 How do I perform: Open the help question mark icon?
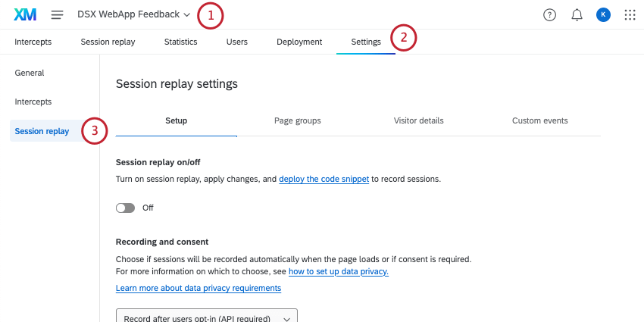(549, 15)
